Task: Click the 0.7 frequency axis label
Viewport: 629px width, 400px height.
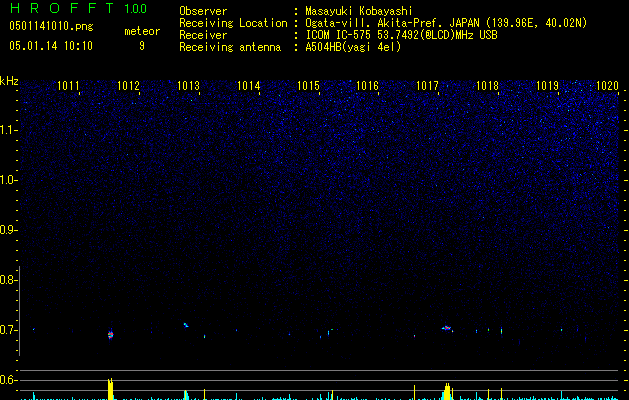Action: [x=8, y=330]
